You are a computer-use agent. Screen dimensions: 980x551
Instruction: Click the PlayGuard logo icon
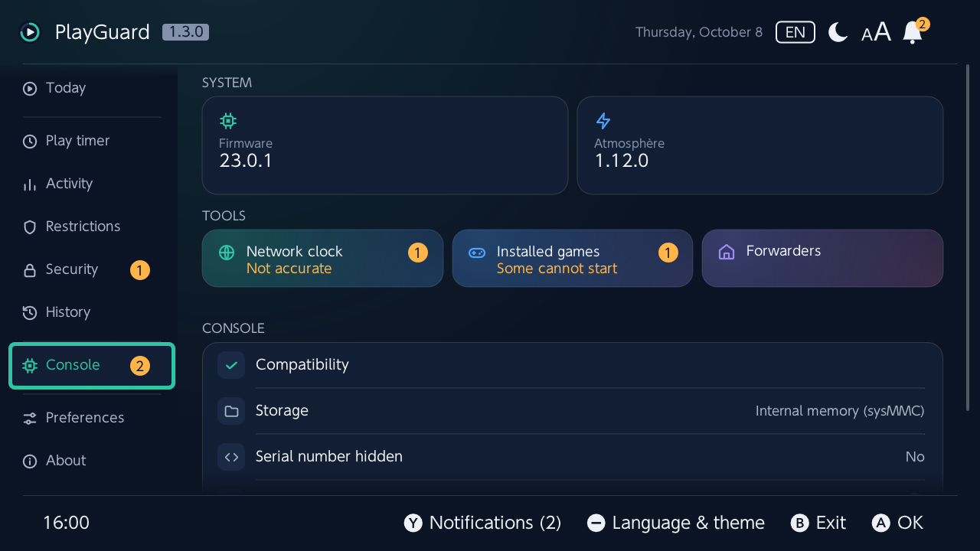pos(30,32)
